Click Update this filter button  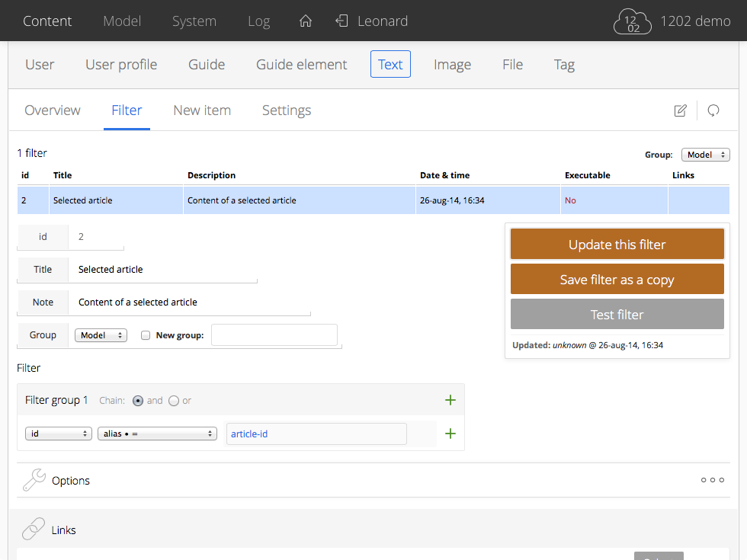coord(617,245)
